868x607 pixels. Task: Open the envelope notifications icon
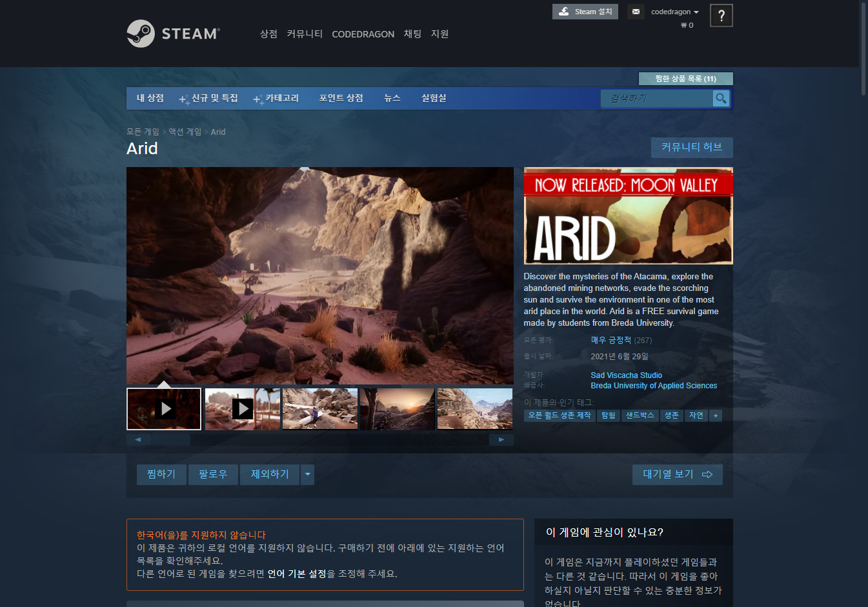[x=636, y=12]
